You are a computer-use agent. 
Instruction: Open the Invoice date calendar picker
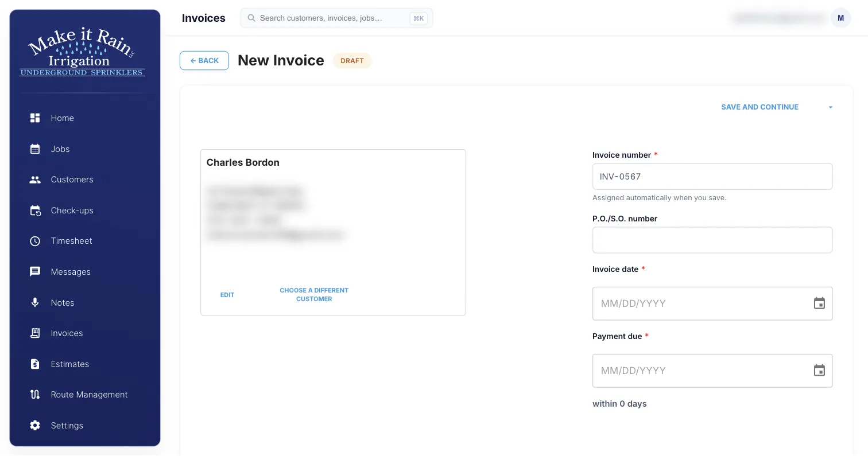coord(819,303)
